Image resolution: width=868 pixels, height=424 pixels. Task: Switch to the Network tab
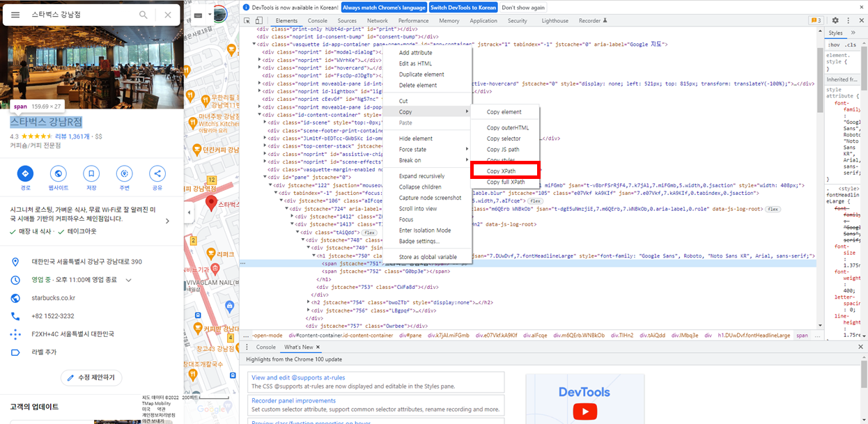point(378,21)
